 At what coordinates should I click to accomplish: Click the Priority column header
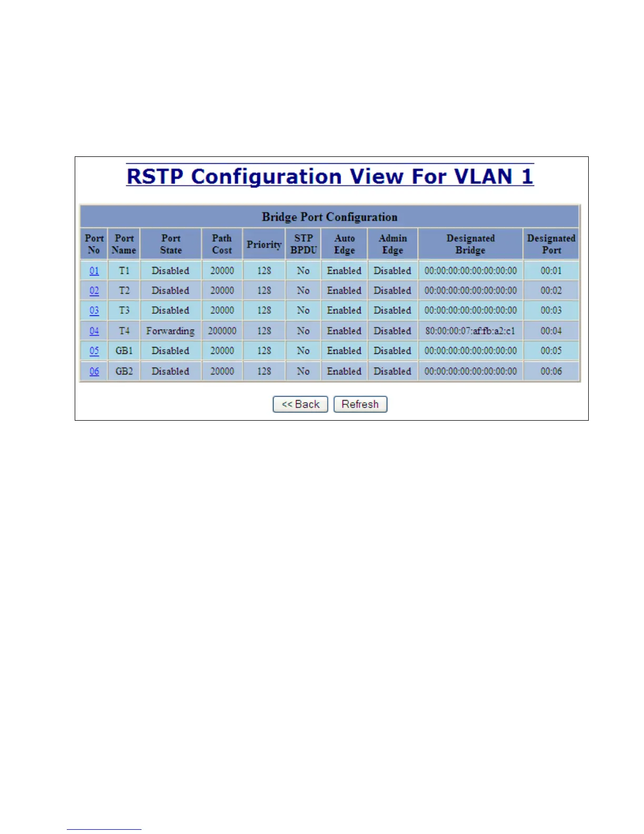264,244
